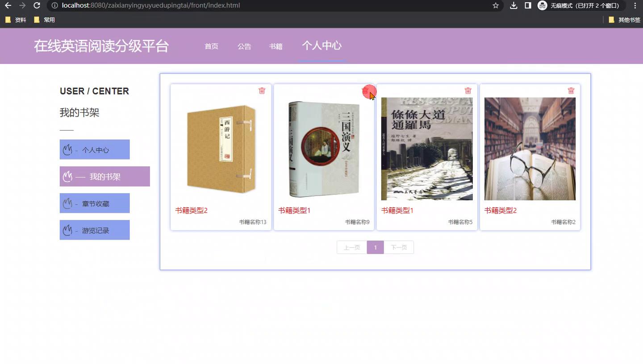
Task: Open 个人中心 in left sidebar
Action: (95, 149)
